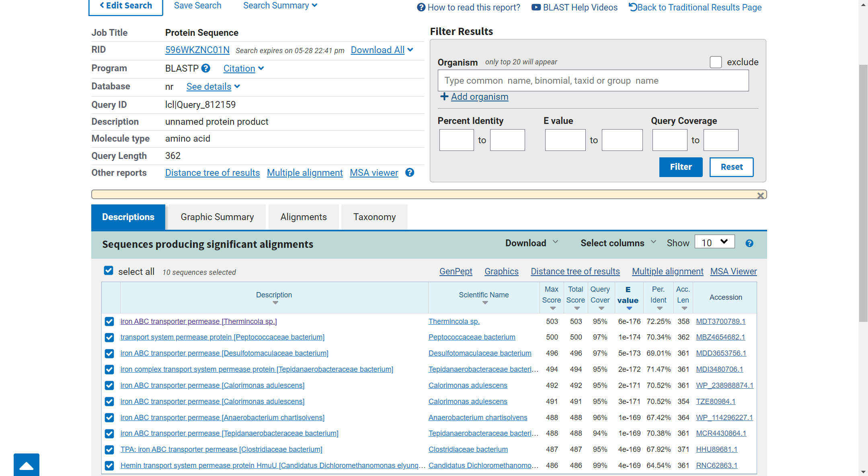
Task: Sort by Acc. Len column
Action: pos(684,309)
